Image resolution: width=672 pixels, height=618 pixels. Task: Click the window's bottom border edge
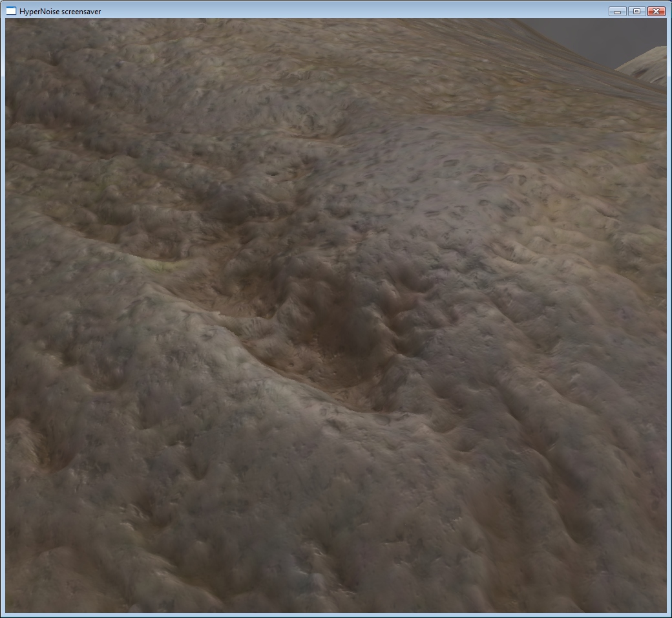336,615
